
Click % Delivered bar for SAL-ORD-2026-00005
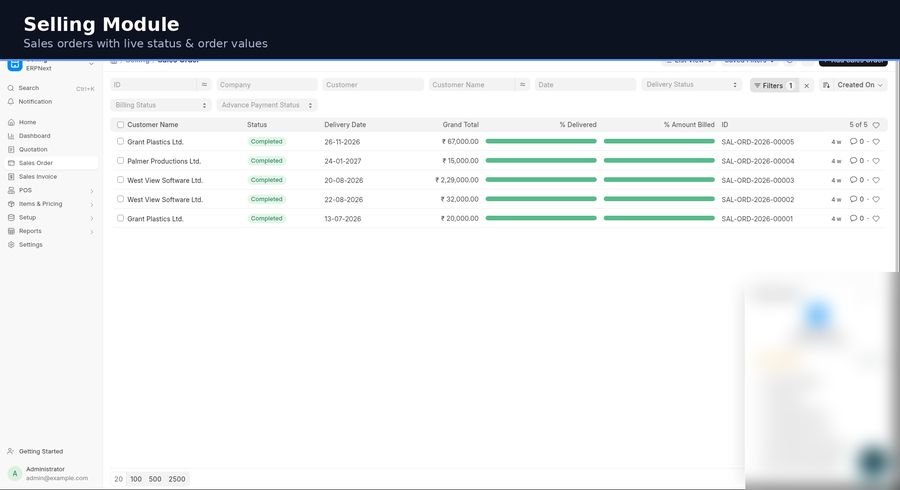click(x=541, y=141)
